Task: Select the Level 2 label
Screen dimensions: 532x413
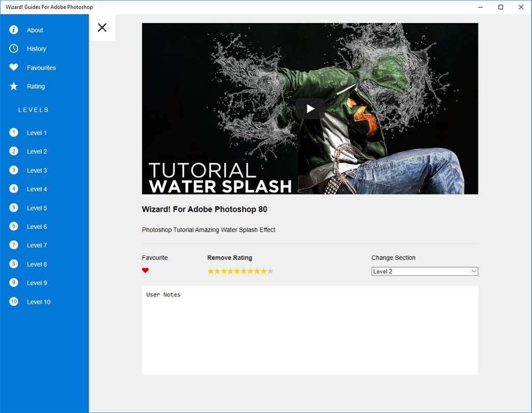Action: (x=37, y=152)
